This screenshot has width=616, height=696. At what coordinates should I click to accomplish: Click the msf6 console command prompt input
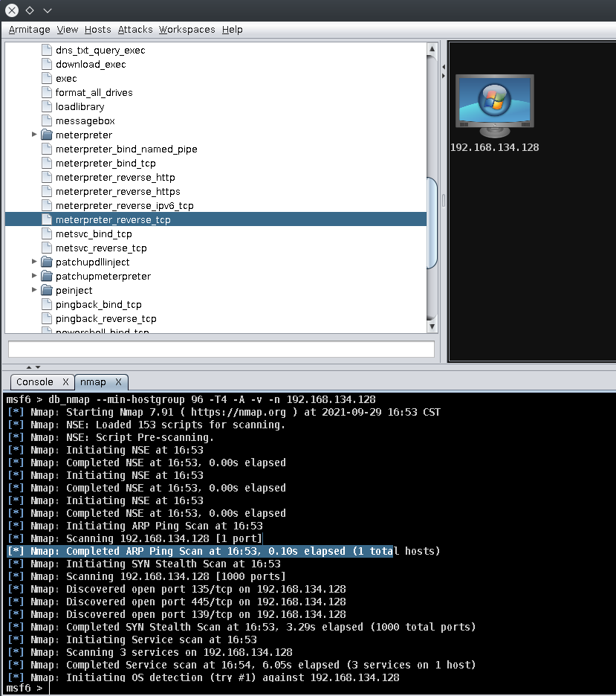click(331, 689)
